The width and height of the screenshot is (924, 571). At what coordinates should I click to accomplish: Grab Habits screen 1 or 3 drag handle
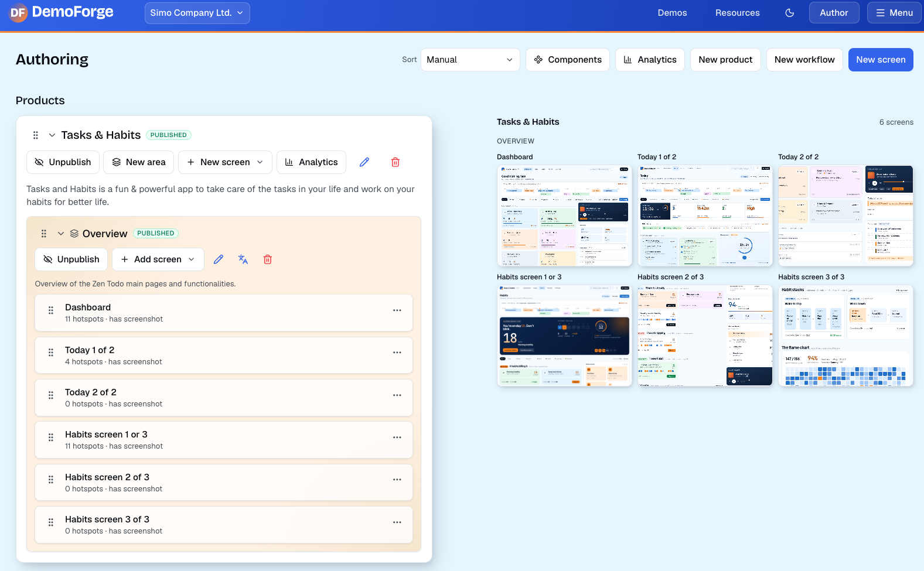pyautogui.click(x=51, y=437)
